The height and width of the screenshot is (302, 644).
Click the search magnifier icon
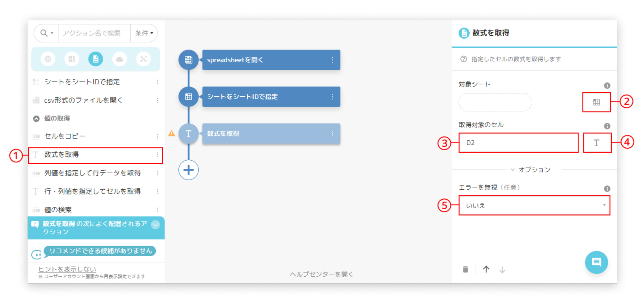tap(44, 33)
